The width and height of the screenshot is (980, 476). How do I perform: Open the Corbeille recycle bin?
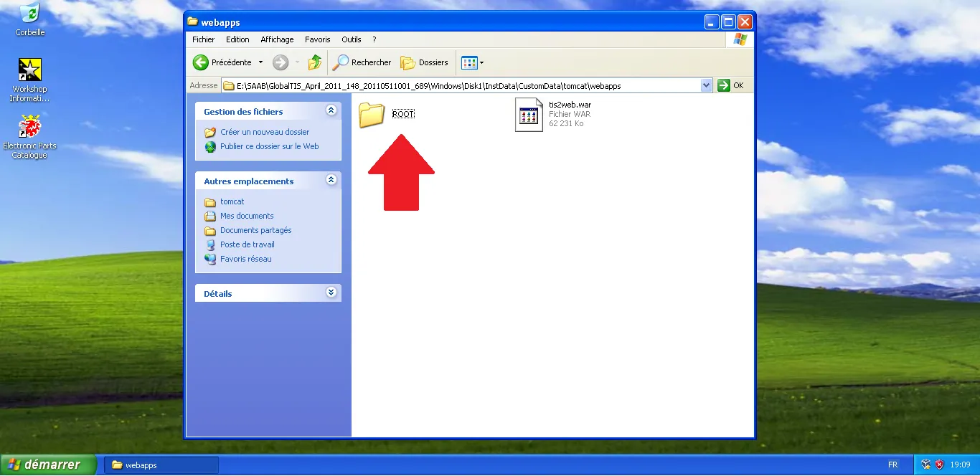click(x=29, y=13)
